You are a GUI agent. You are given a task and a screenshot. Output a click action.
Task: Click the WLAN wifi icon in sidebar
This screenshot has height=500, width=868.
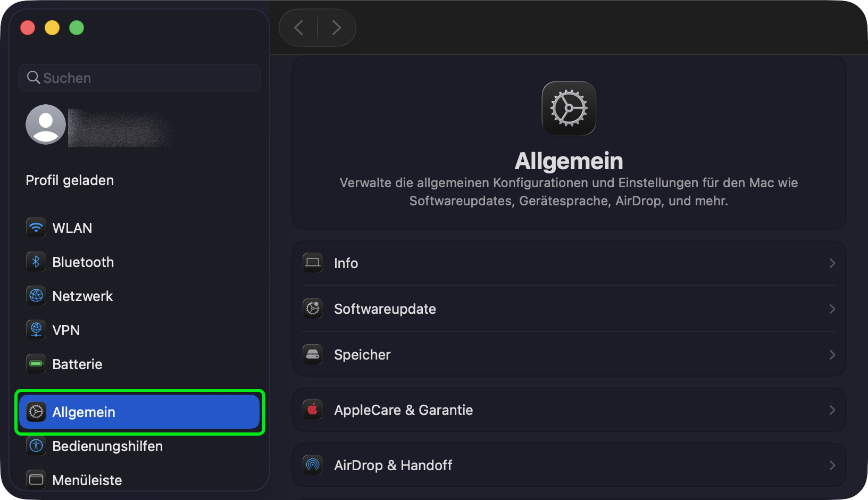coord(36,228)
